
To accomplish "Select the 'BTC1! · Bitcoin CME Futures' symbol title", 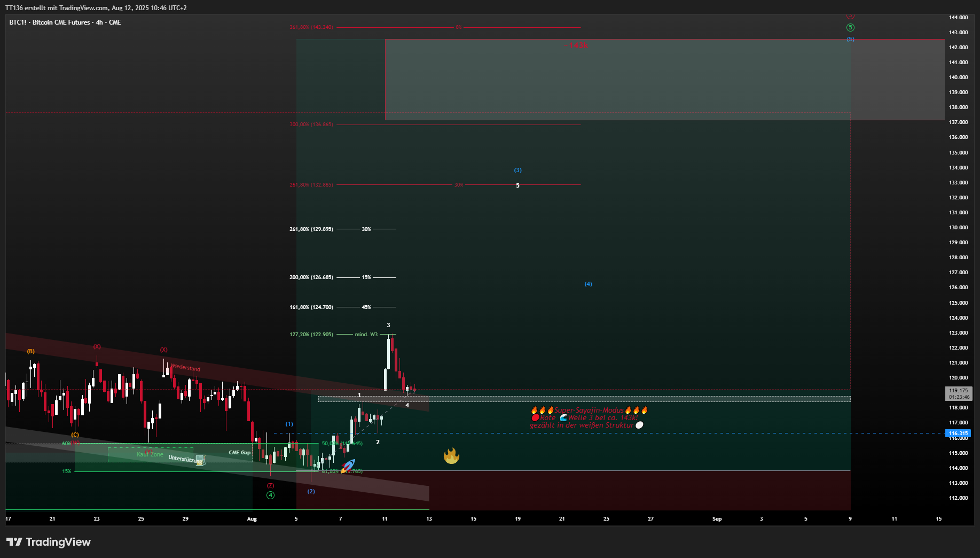I will (x=65, y=22).
